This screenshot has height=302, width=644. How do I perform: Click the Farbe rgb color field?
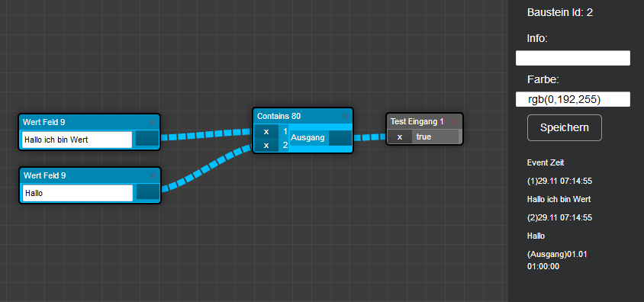pyautogui.click(x=572, y=99)
